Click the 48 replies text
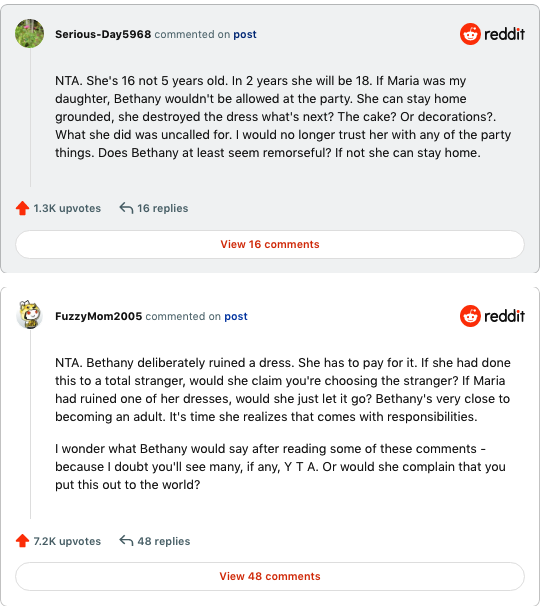542x612 pixels. [x=164, y=541]
